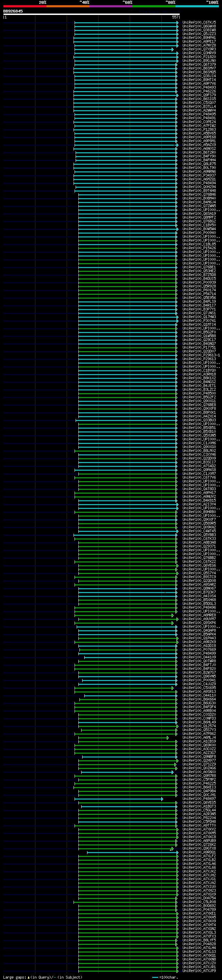This screenshot has width=222, height=980.
Task: Click the cyan ~100% identity legend bar
Action: point(197,6)
